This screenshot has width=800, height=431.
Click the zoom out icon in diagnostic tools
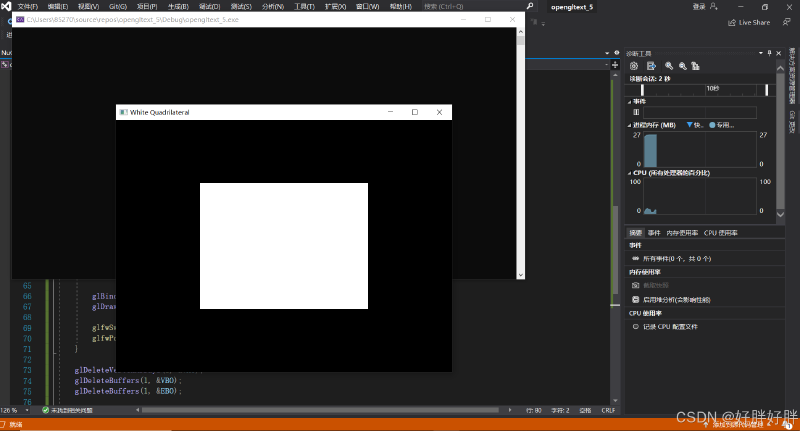coord(682,66)
